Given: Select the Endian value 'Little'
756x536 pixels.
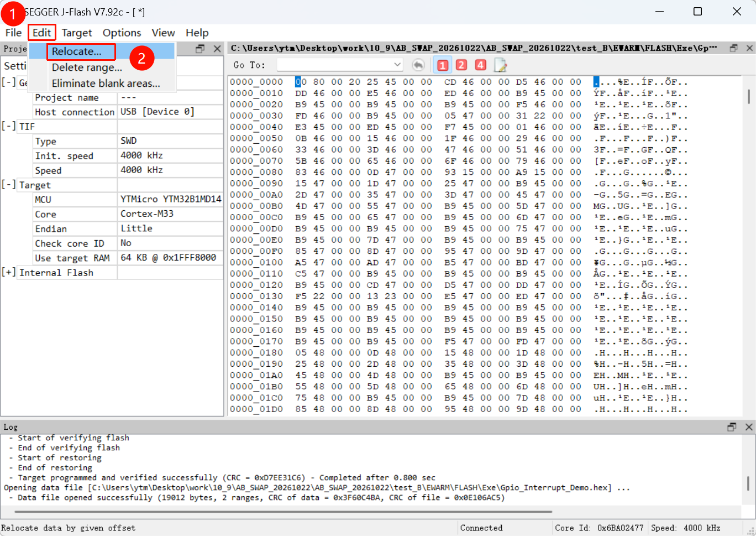Looking at the screenshot, I should (170, 228).
